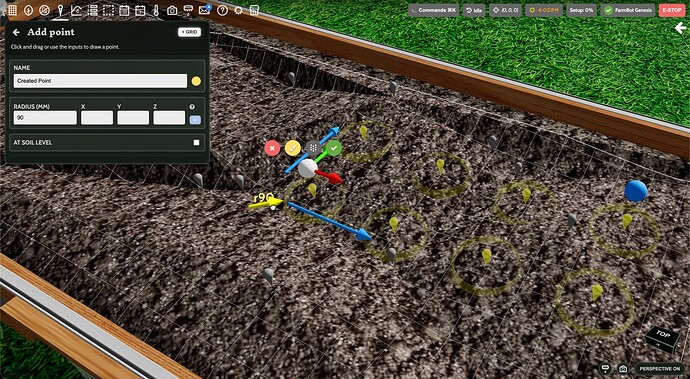Open the FarmBot Genesis connectivity dropdown
This screenshot has height=379, width=690.
tap(628, 10)
